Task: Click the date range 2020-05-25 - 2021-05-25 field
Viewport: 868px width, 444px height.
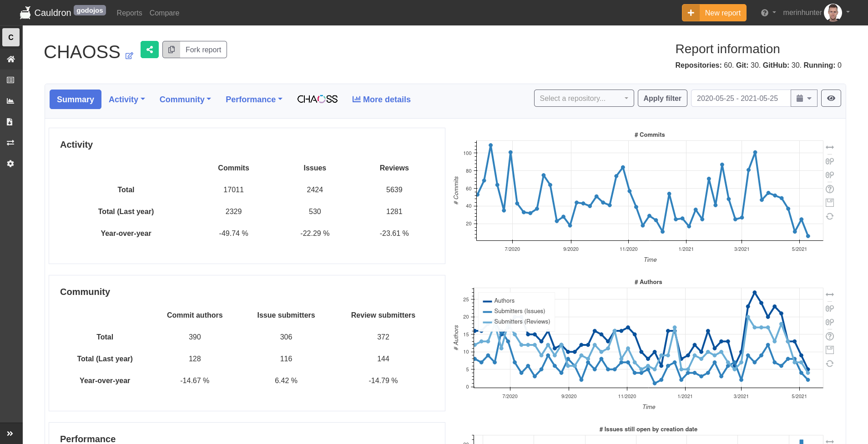Action: coord(741,98)
